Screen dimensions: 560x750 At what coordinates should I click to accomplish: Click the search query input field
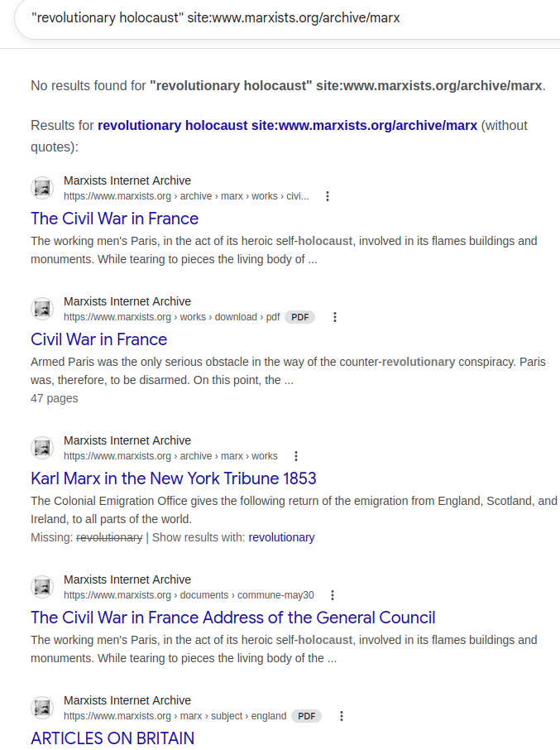287,18
